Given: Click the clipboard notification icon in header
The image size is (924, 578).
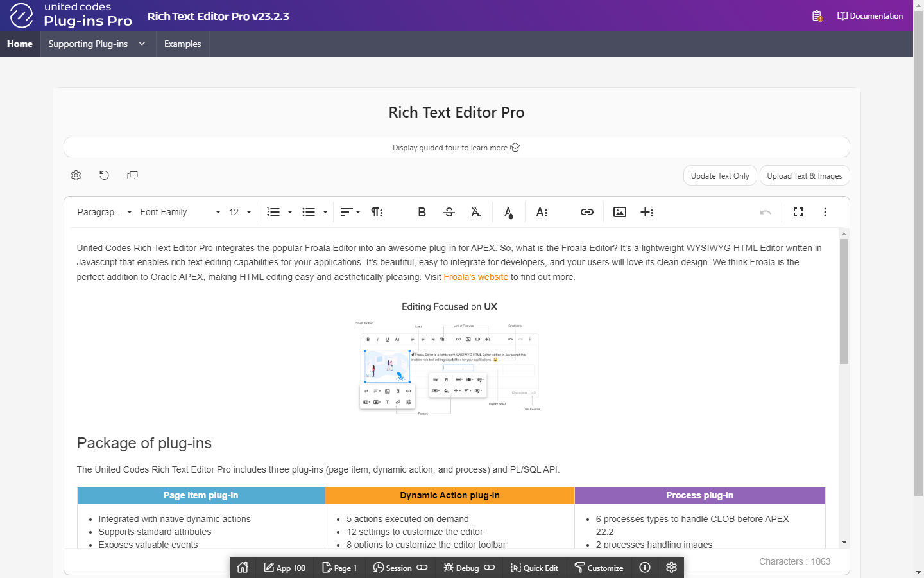Looking at the screenshot, I should (817, 16).
